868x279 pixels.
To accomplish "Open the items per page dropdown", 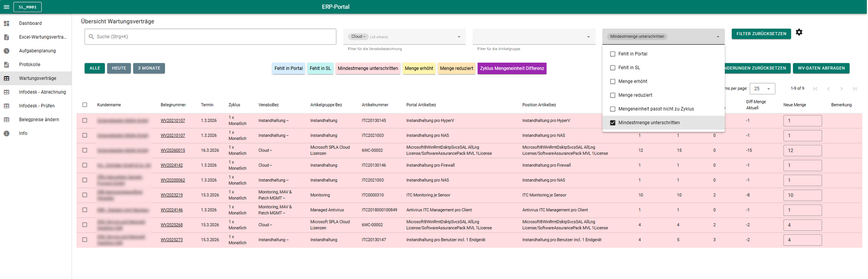I will tap(762, 89).
